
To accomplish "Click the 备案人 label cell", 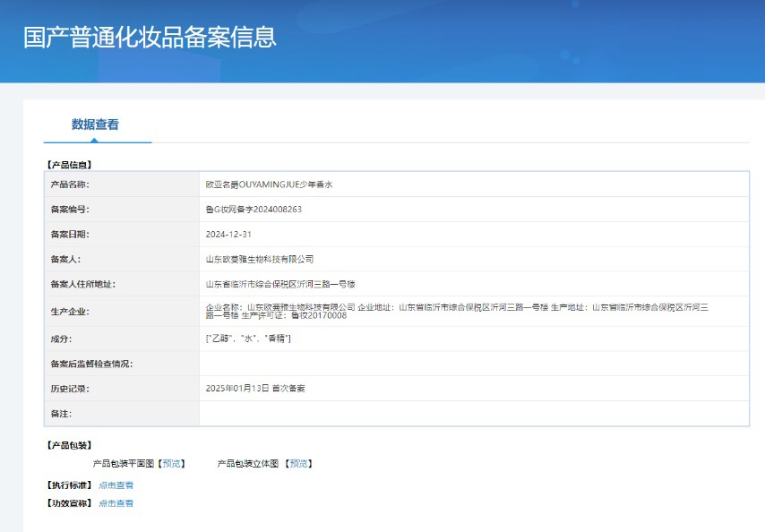I will tap(122, 259).
